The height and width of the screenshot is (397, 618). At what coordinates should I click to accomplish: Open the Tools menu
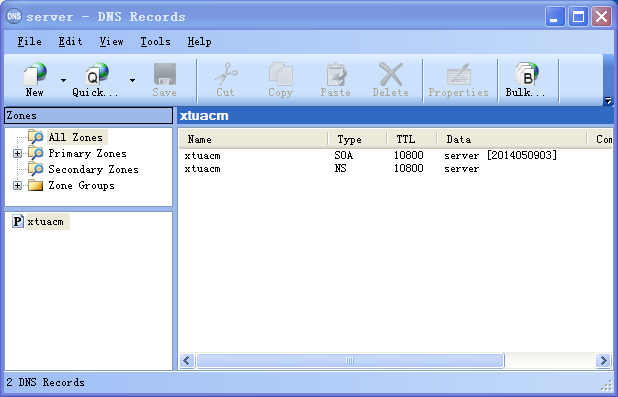(156, 41)
